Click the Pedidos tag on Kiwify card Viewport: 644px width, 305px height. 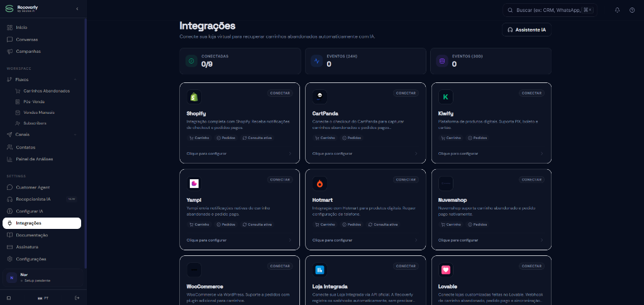coord(478,138)
